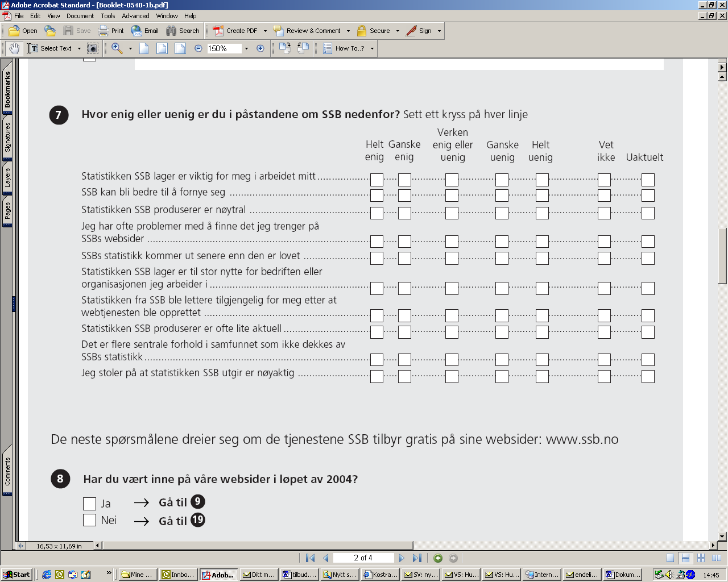This screenshot has height=582, width=728.
Task: Rotate page counterclockwise
Action: [x=303, y=48]
